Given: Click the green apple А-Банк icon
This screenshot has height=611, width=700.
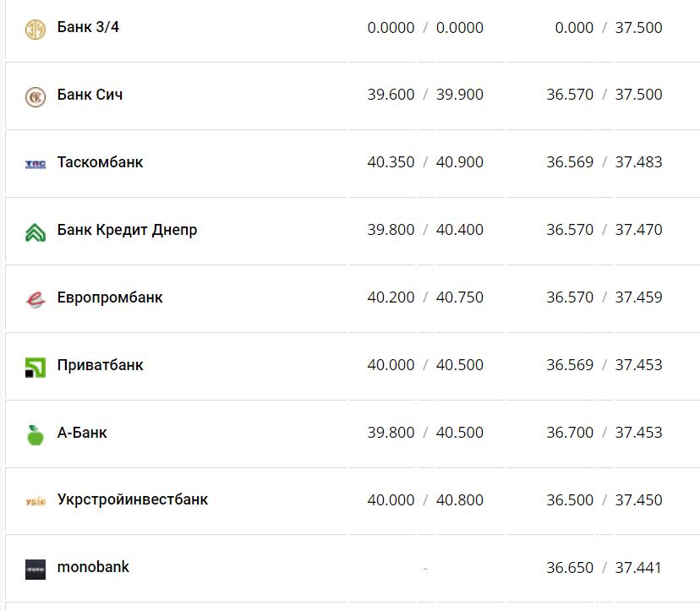Looking at the screenshot, I should pyautogui.click(x=35, y=434).
